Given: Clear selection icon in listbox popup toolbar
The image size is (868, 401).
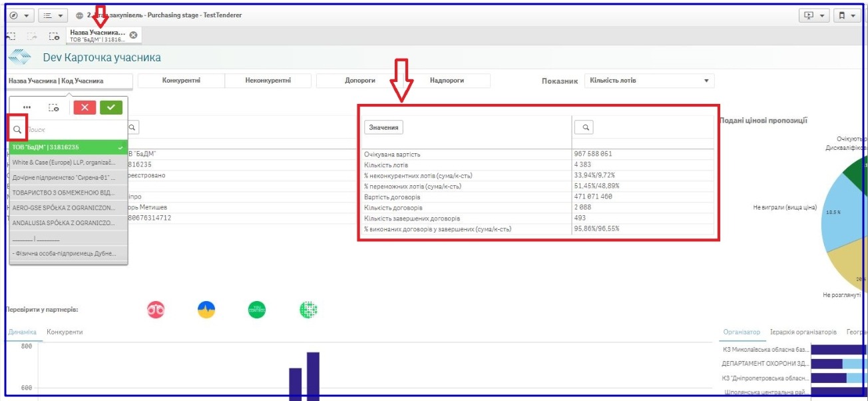Looking at the screenshot, I should click(55, 107).
